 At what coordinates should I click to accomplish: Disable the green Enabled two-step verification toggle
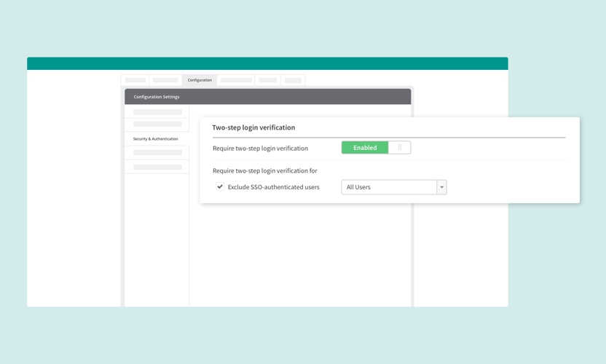point(365,148)
